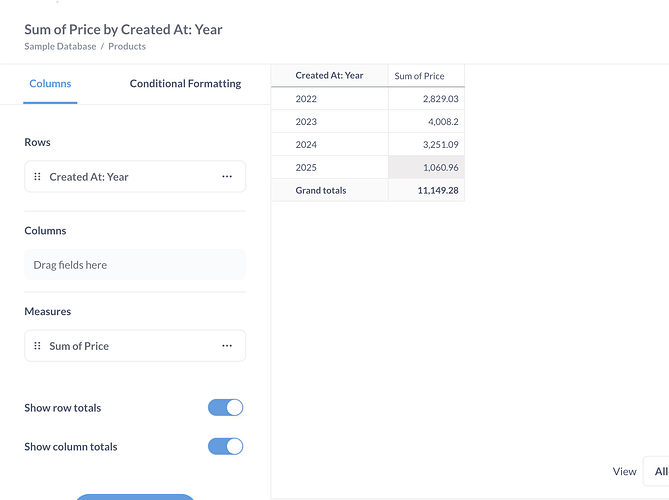Open the Sample Database breadcrumb link
Screen dimensions: 669x500
[x=60, y=47]
